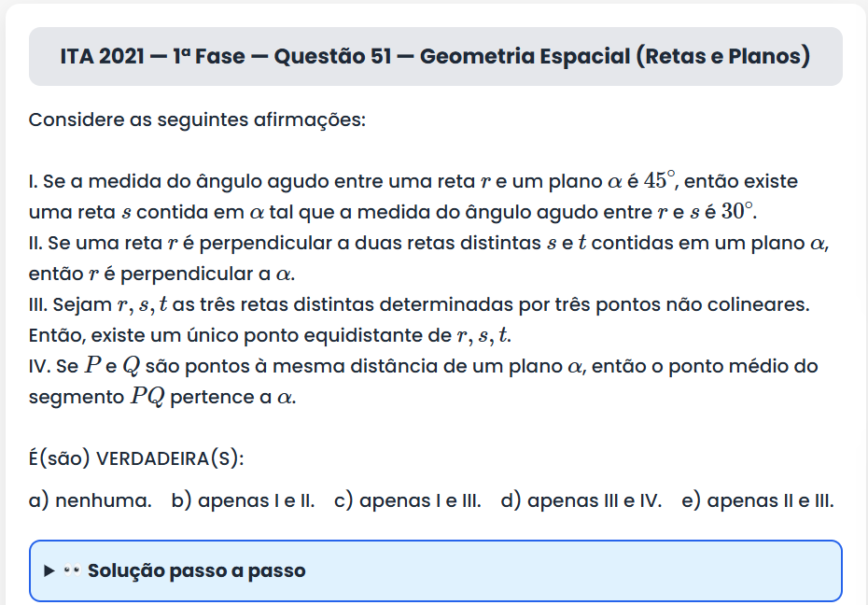Select option d) apenas III e IV
Screen dimensions: 868x605
pos(581,500)
